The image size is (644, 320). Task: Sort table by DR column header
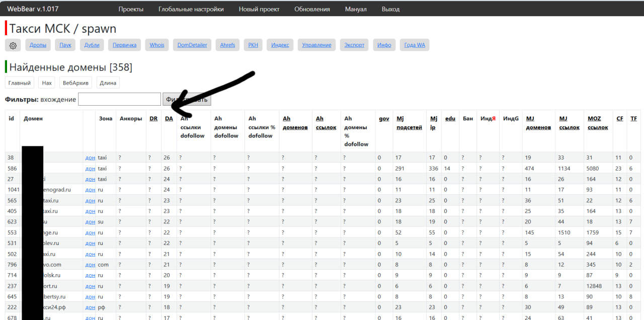153,119
